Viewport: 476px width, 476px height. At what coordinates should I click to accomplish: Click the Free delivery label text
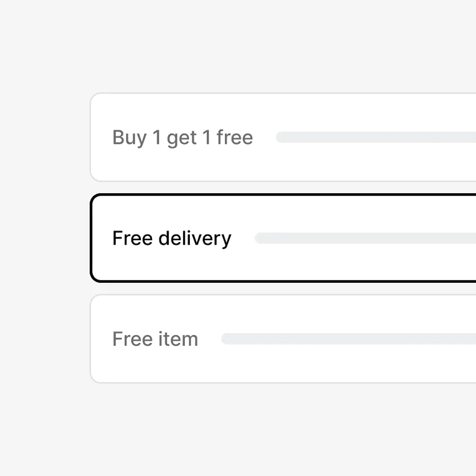click(171, 238)
